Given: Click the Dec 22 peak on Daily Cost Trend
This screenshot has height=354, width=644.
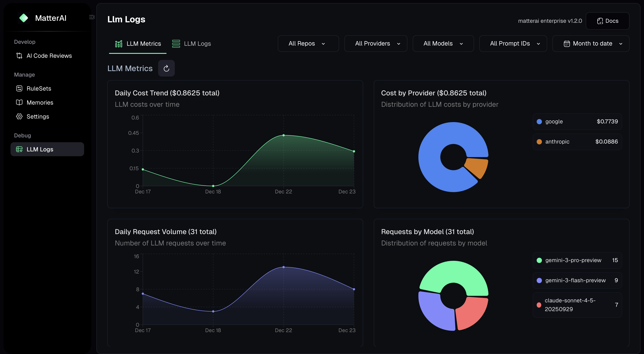Looking at the screenshot, I should click(x=283, y=135).
